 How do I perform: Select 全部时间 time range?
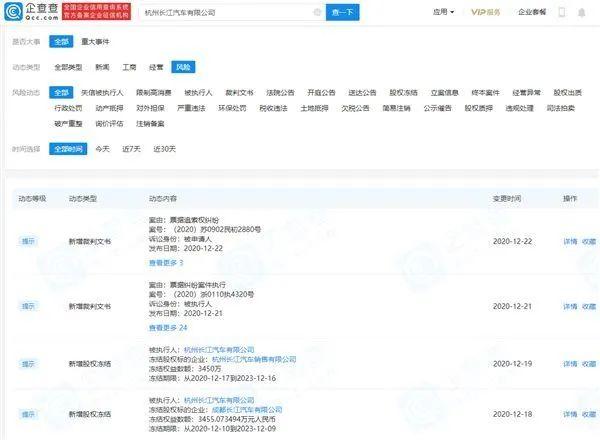(x=68, y=149)
